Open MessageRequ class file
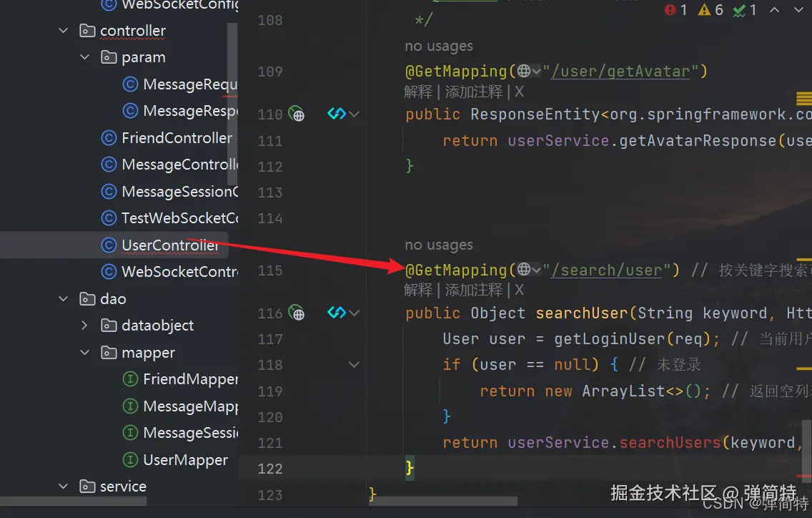The width and height of the screenshot is (812, 518). coord(190,84)
